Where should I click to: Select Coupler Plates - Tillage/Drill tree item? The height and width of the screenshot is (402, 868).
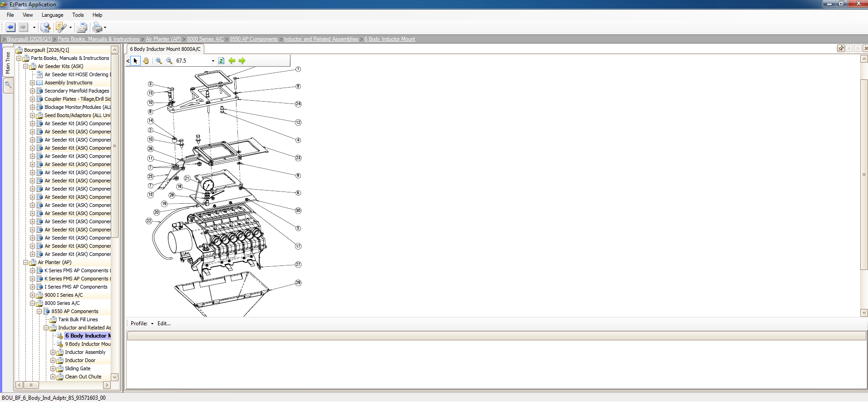(77, 99)
